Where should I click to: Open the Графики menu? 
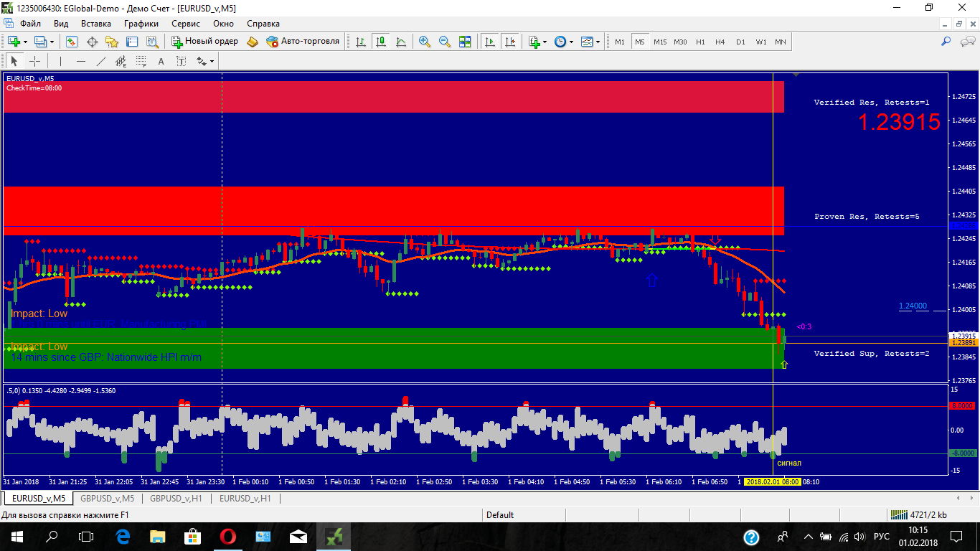[x=141, y=23]
